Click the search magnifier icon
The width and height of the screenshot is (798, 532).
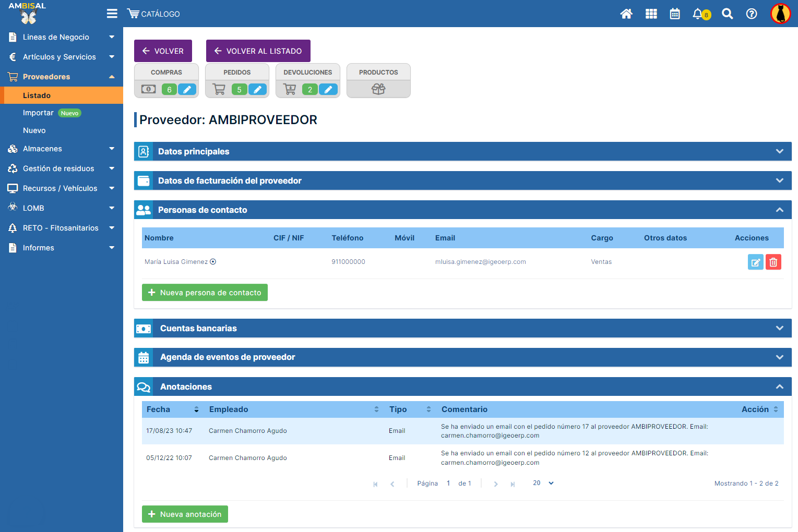click(727, 14)
